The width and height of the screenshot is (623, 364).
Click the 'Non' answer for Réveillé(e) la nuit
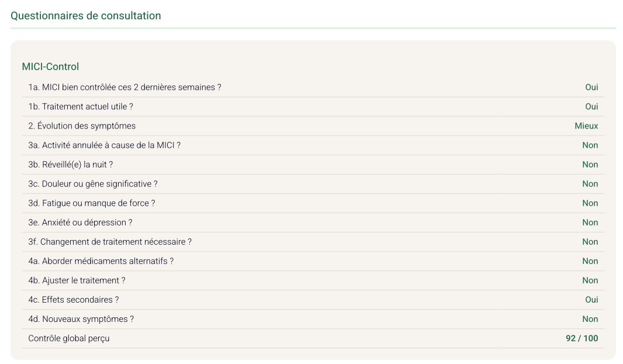pos(590,165)
